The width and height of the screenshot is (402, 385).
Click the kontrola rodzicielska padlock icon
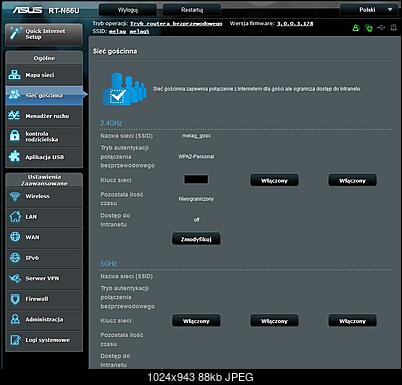point(14,136)
